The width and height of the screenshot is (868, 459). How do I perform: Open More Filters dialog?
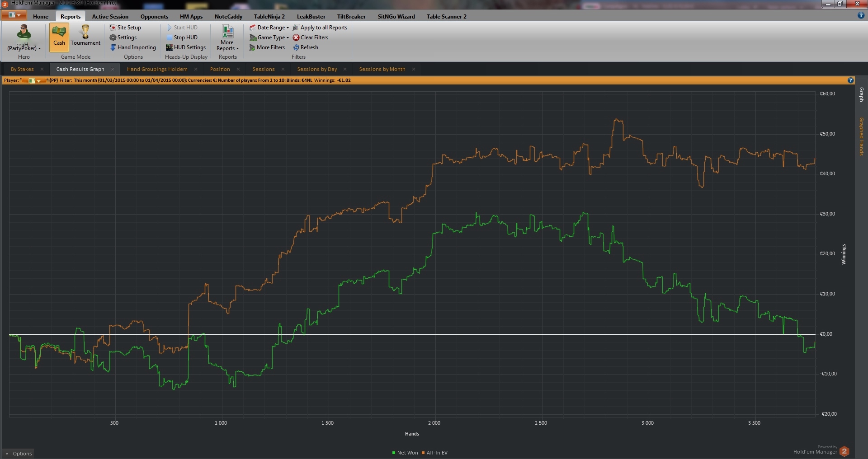pyautogui.click(x=267, y=47)
